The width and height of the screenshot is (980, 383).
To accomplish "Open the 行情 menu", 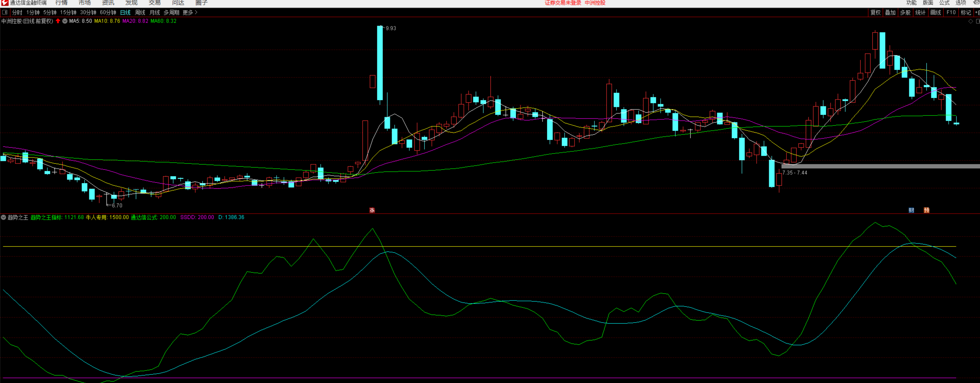I will [61, 3].
